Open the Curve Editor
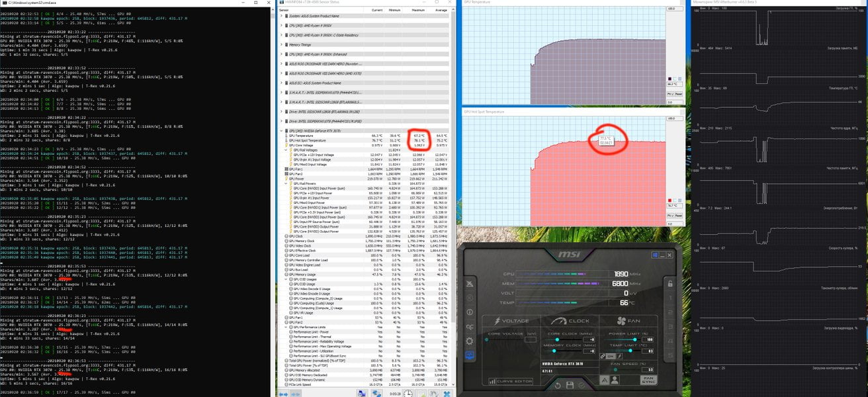Image resolution: width=868 pixels, height=397 pixels. pyautogui.click(x=511, y=381)
